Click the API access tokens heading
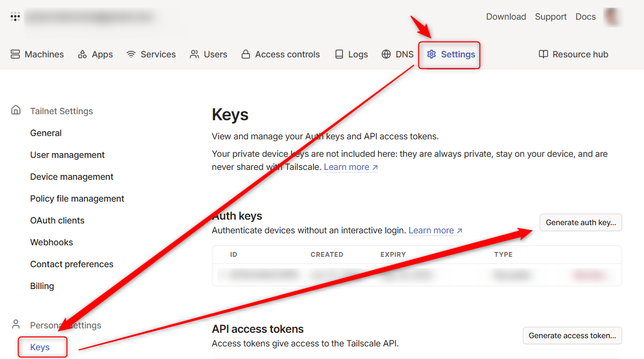The width and height of the screenshot is (644, 359). (x=257, y=329)
